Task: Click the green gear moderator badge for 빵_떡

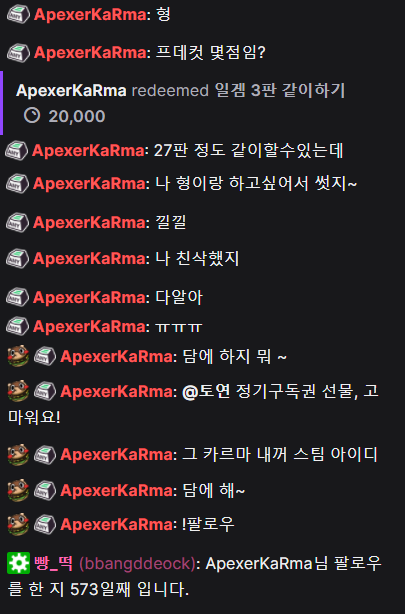Action: click(18, 563)
